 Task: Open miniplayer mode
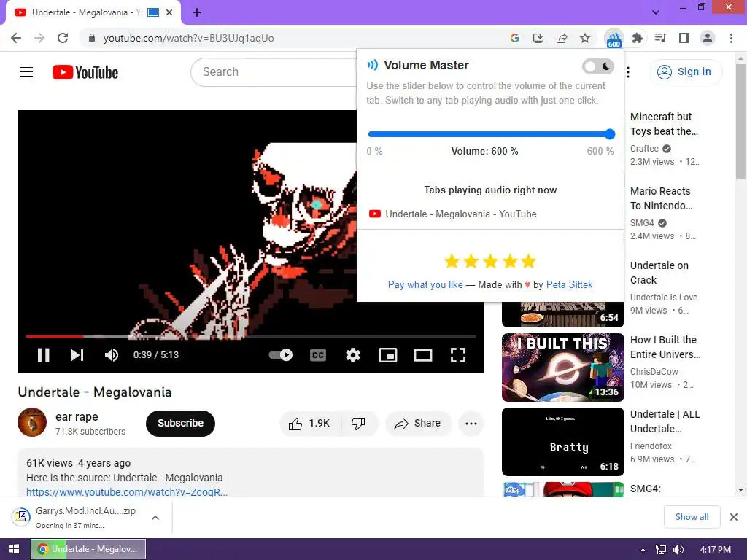[388, 355]
